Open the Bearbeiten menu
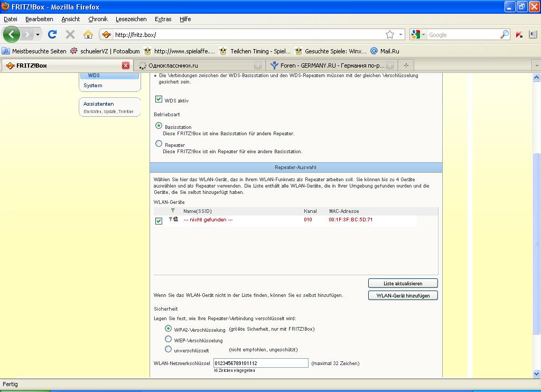 tap(39, 19)
